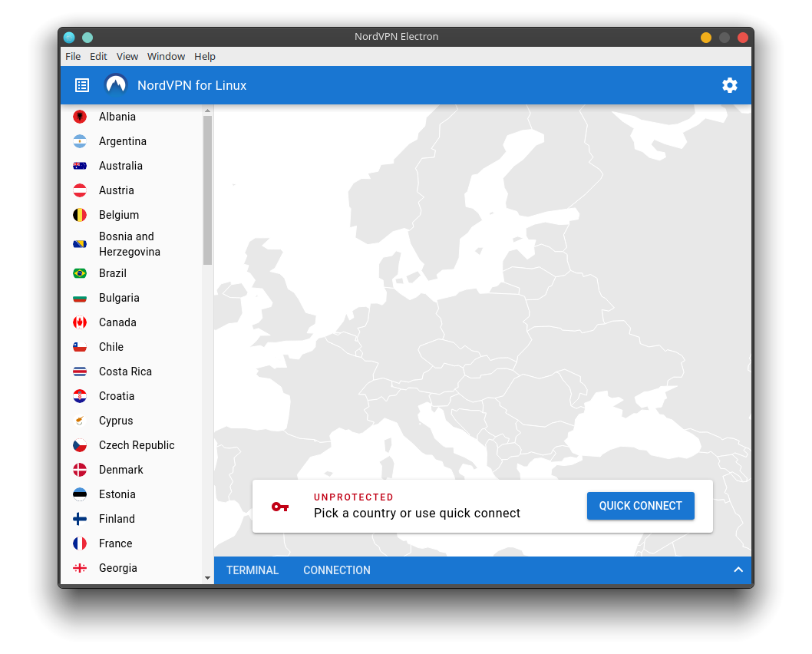Image resolution: width=812 pixels, height=654 pixels.
Task: Switch to the TERMINAL tab
Action: (253, 570)
